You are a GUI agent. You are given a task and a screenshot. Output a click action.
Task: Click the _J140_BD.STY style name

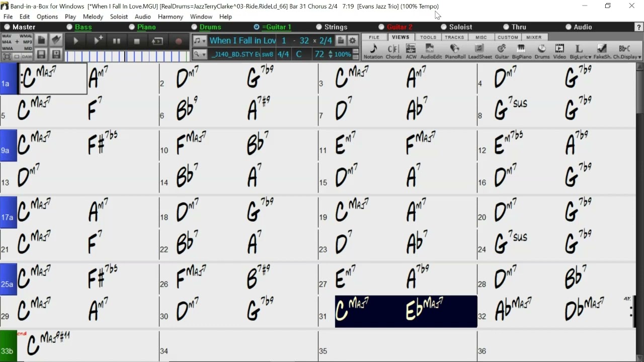[235, 54]
